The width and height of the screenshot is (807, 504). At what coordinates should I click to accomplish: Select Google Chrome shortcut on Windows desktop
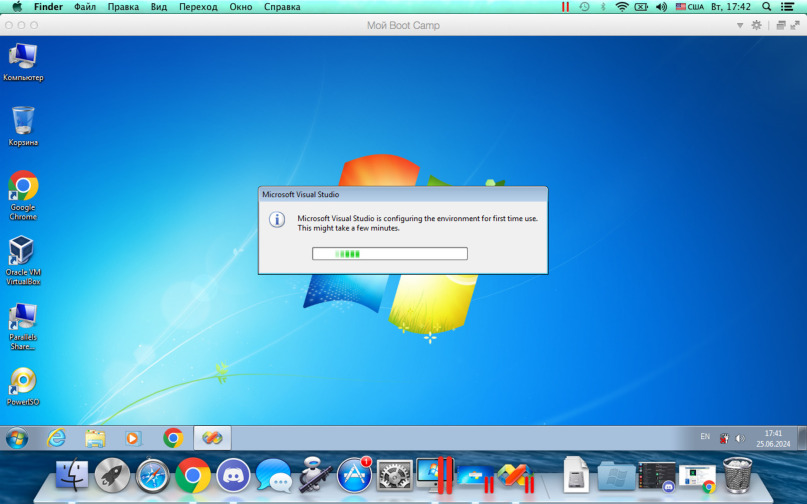click(23, 196)
